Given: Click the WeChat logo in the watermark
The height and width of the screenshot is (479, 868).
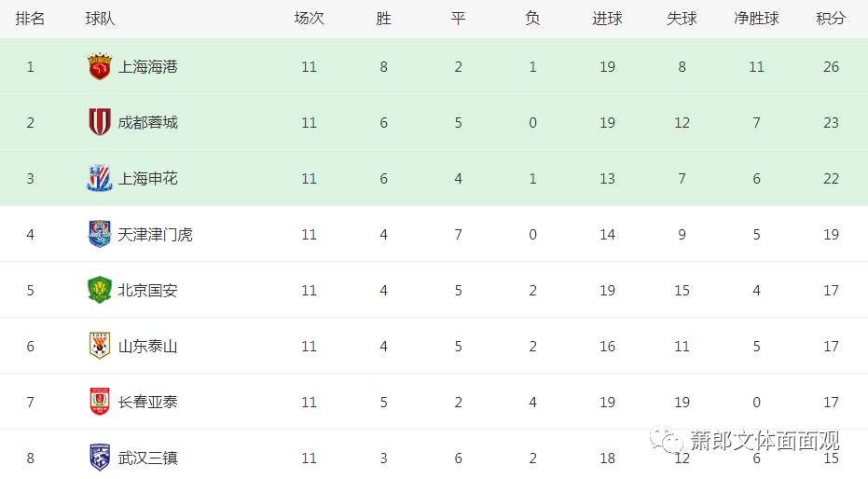Looking at the screenshot, I should point(667,440).
